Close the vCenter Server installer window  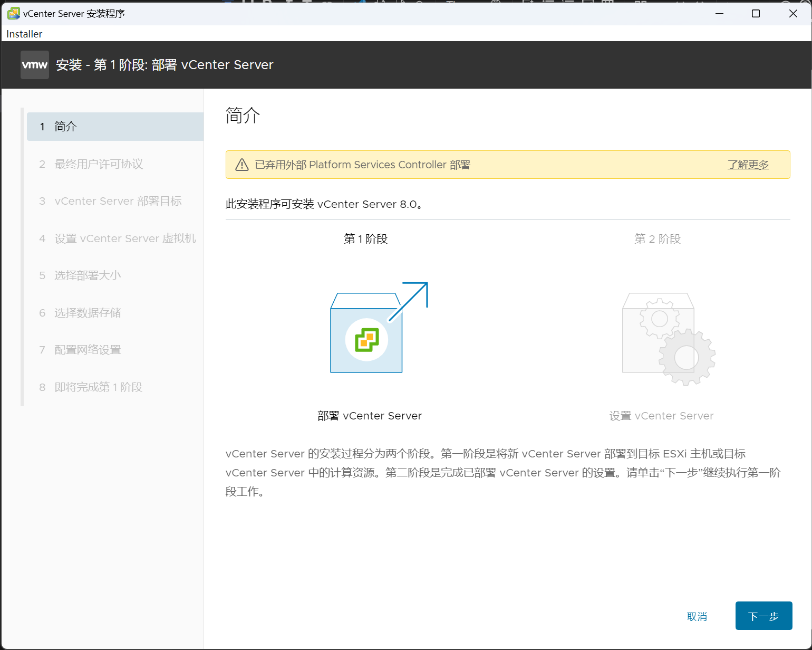[x=793, y=13]
